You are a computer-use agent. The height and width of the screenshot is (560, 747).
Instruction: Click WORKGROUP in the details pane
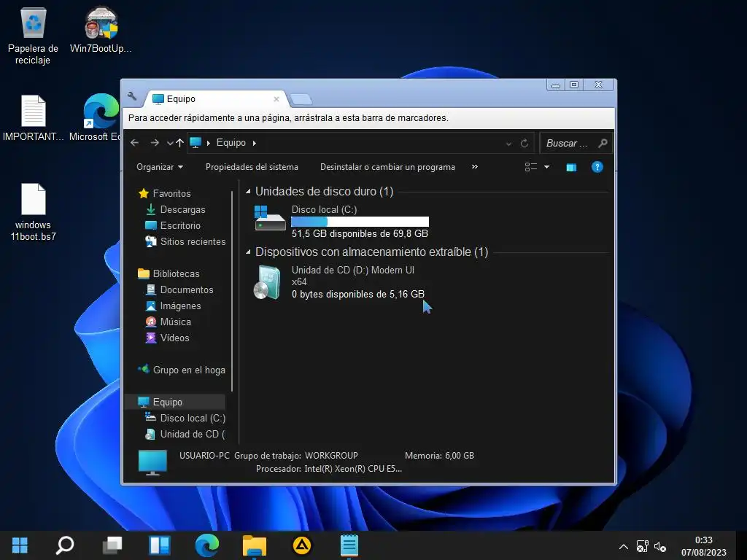(x=331, y=456)
